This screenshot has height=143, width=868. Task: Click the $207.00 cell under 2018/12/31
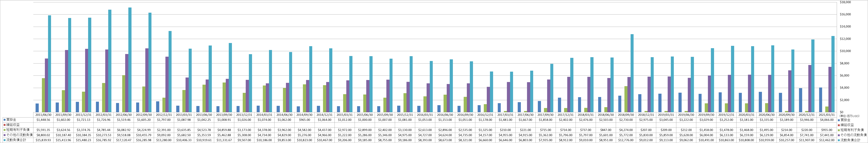(x=646, y=130)
